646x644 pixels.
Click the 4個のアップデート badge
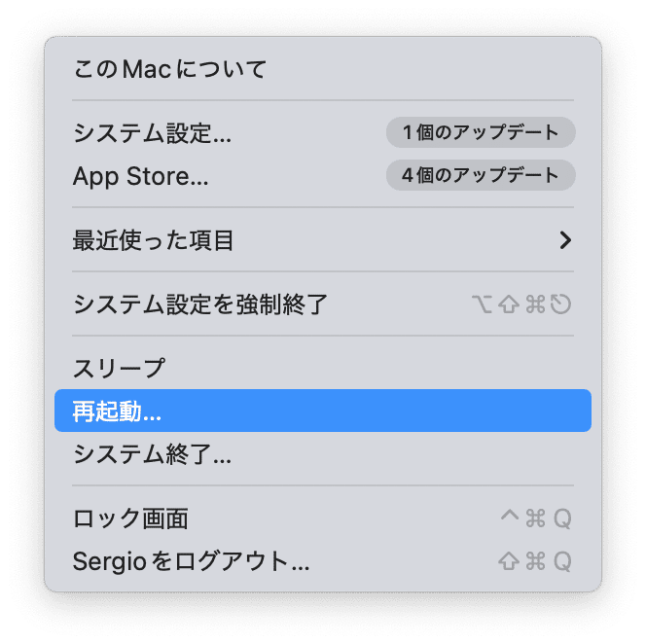coord(481,176)
